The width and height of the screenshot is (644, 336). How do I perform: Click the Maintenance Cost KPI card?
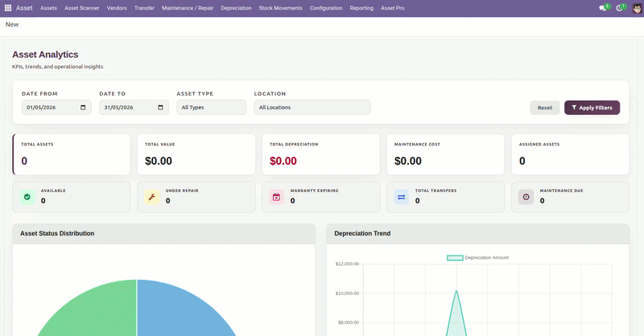click(445, 154)
